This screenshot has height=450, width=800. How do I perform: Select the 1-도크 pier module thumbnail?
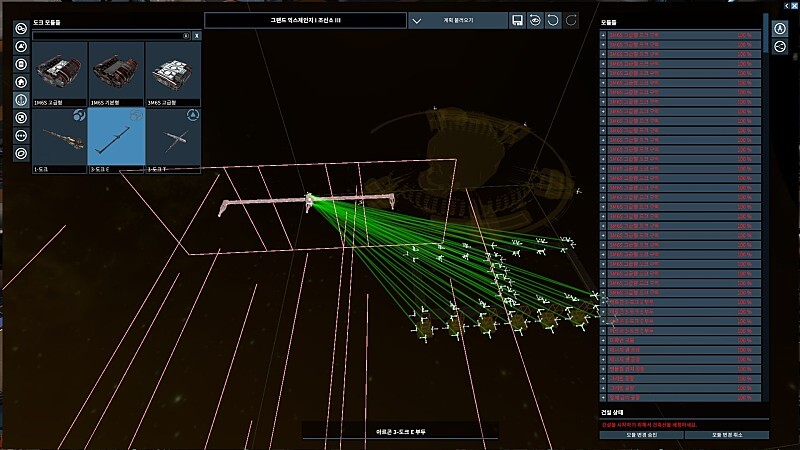point(60,141)
